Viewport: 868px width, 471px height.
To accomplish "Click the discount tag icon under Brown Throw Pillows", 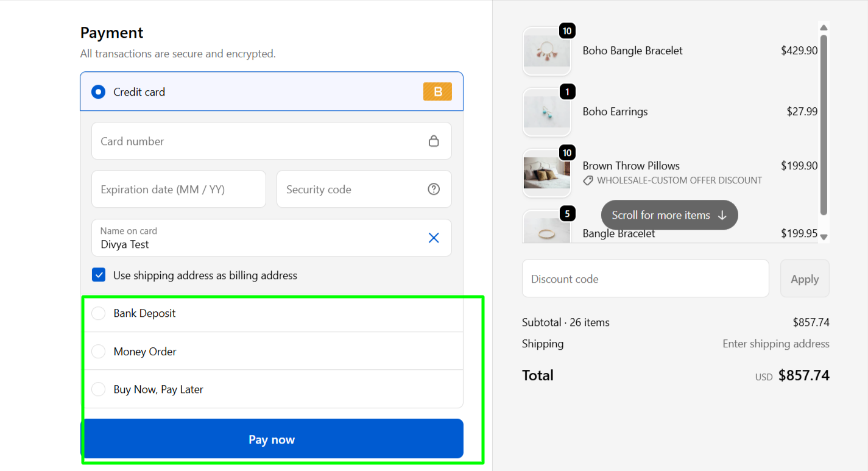I will point(588,180).
